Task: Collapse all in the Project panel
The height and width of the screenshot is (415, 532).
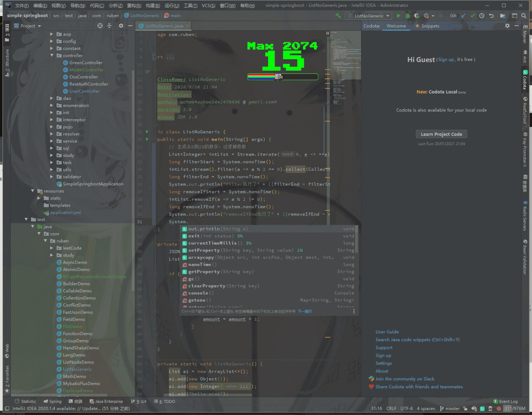Action: 110,26
